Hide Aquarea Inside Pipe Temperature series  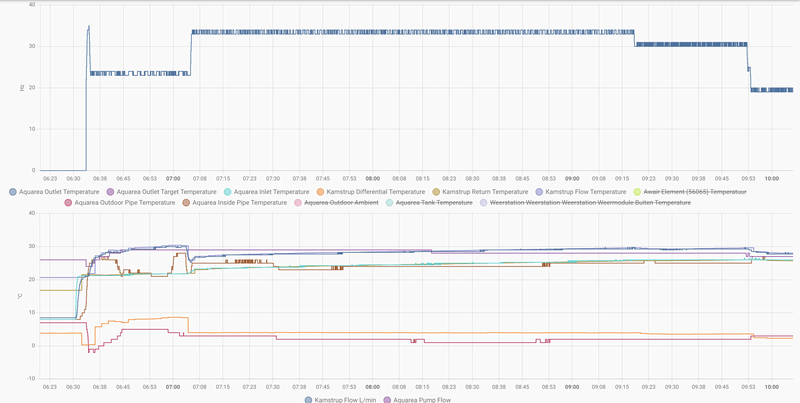[x=234, y=203]
